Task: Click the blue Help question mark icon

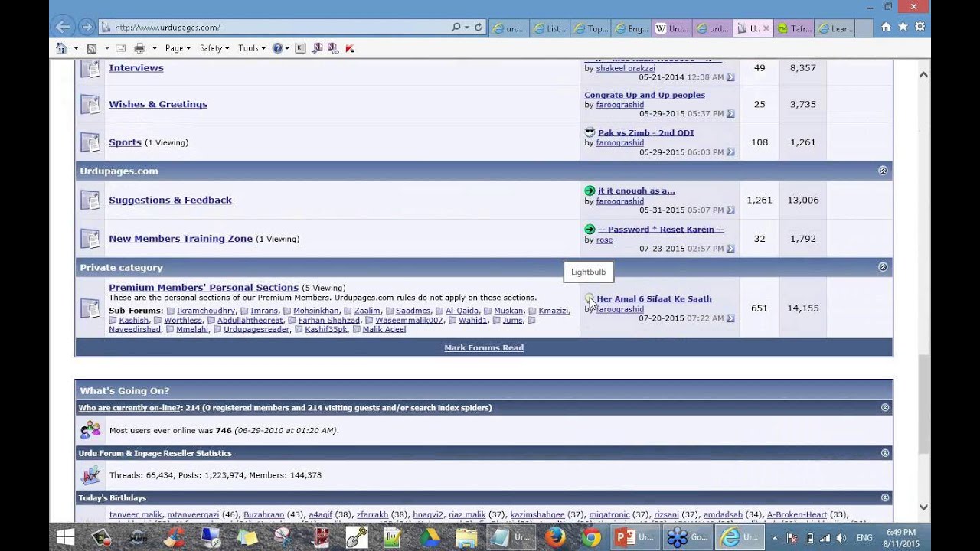Action: click(x=277, y=48)
